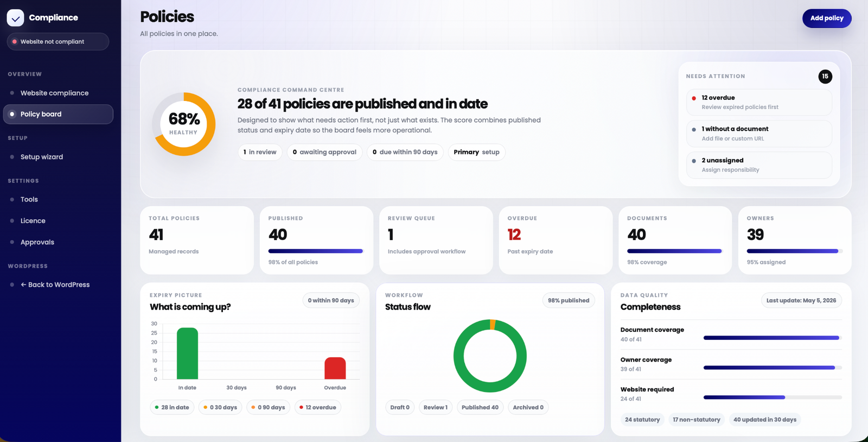Click the Last update May 5, 2026 pill
Viewport: 868px width, 442px height.
point(801,300)
